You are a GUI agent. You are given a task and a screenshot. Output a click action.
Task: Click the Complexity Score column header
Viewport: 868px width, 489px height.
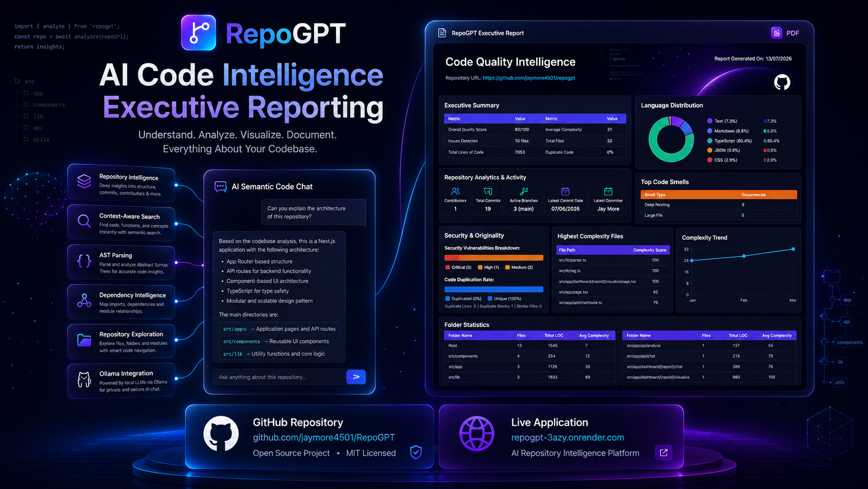(x=649, y=250)
